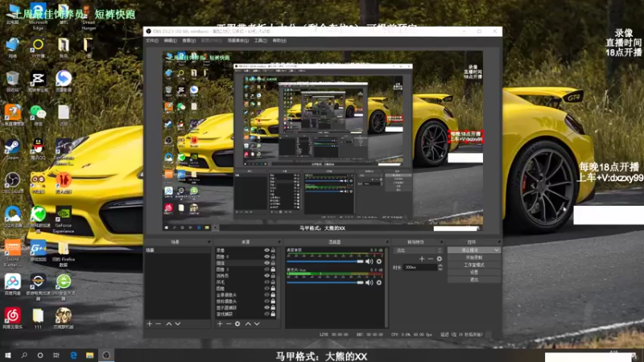Move scene down with down arrow in 场景 panel
The width and height of the screenshot is (644, 362).
point(178,324)
